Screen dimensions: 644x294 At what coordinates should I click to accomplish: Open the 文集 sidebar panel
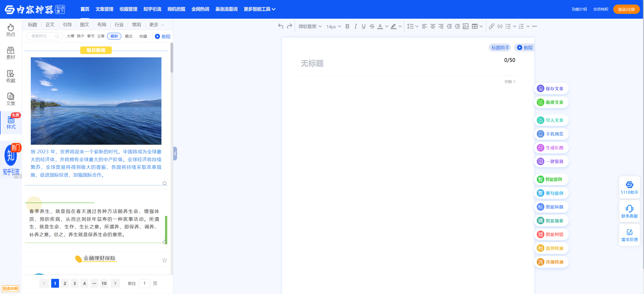11,99
